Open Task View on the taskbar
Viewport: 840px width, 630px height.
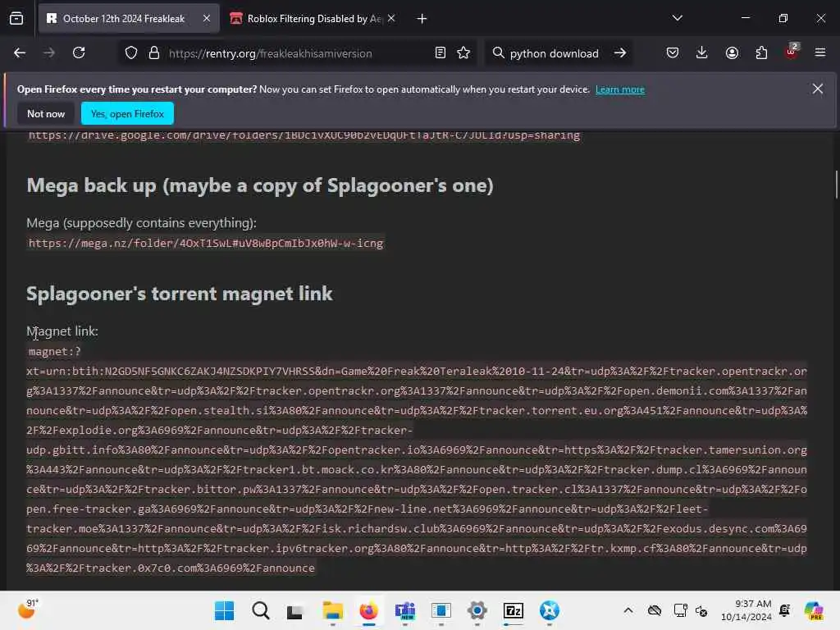[x=294, y=610]
